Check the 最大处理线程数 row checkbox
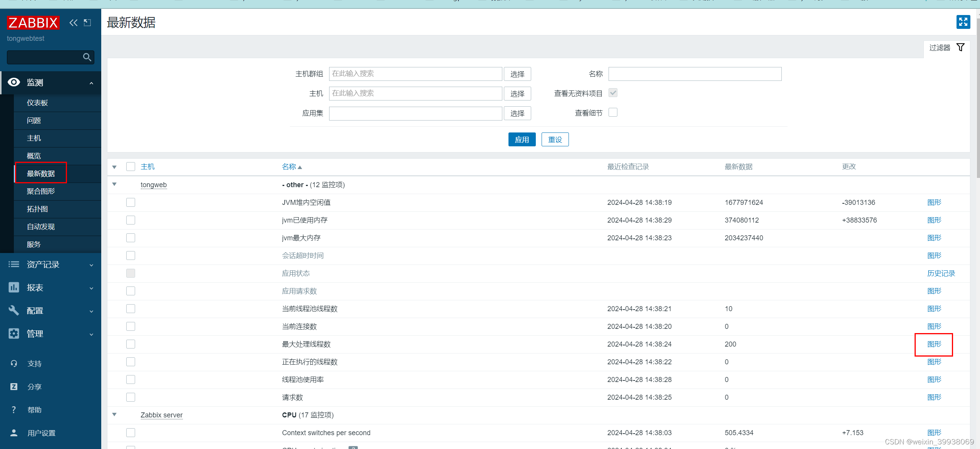980x449 pixels. [x=131, y=344]
